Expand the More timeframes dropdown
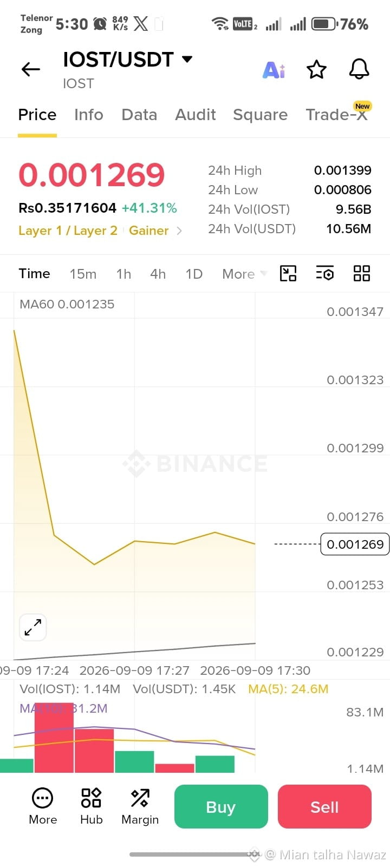The height and width of the screenshot is (868, 390). tap(245, 274)
